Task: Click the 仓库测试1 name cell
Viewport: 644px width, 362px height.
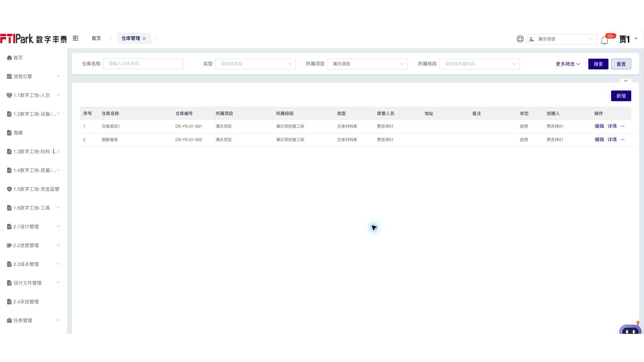Action: coord(111,126)
